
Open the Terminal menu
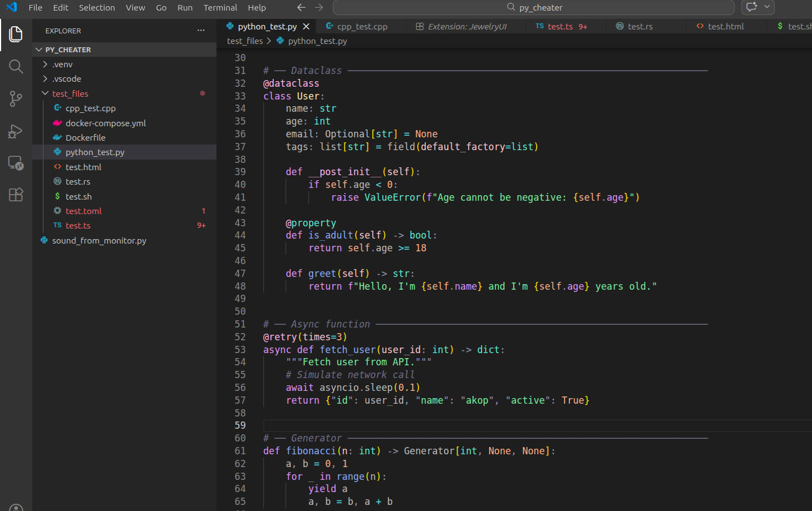click(x=220, y=7)
